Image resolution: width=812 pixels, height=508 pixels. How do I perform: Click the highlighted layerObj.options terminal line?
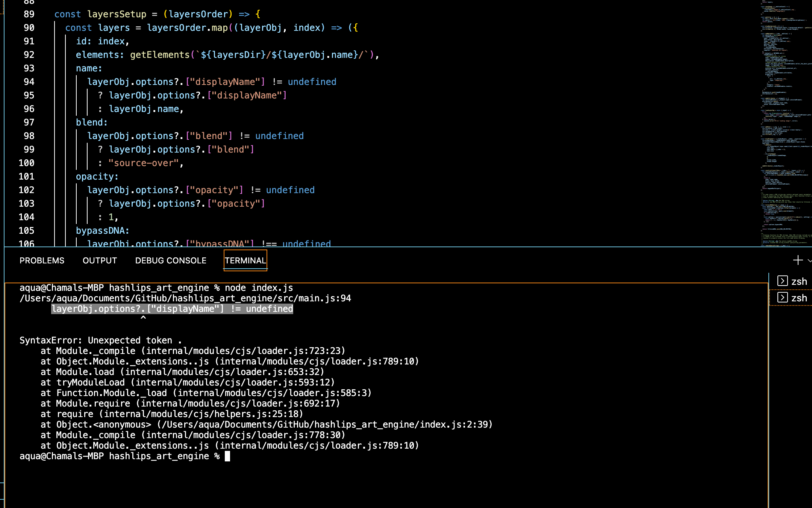172,309
